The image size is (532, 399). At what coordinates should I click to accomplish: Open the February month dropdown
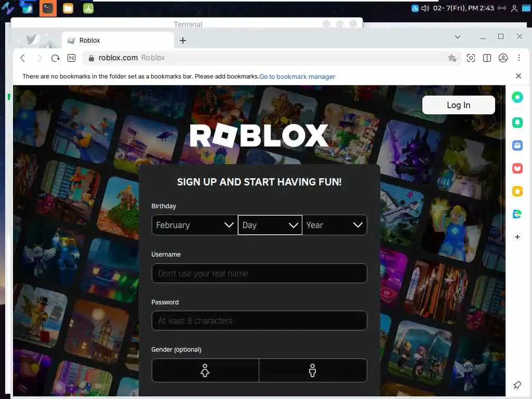[195, 225]
